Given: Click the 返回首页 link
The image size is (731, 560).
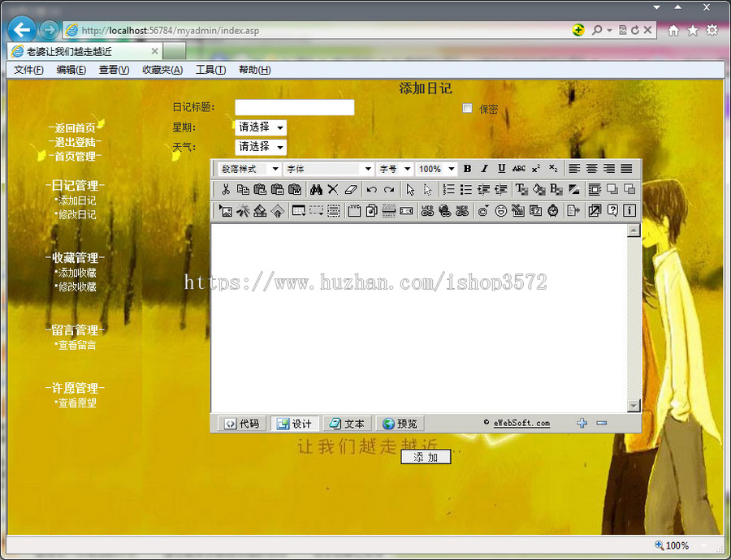Looking at the screenshot, I should [x=75, y=128].
